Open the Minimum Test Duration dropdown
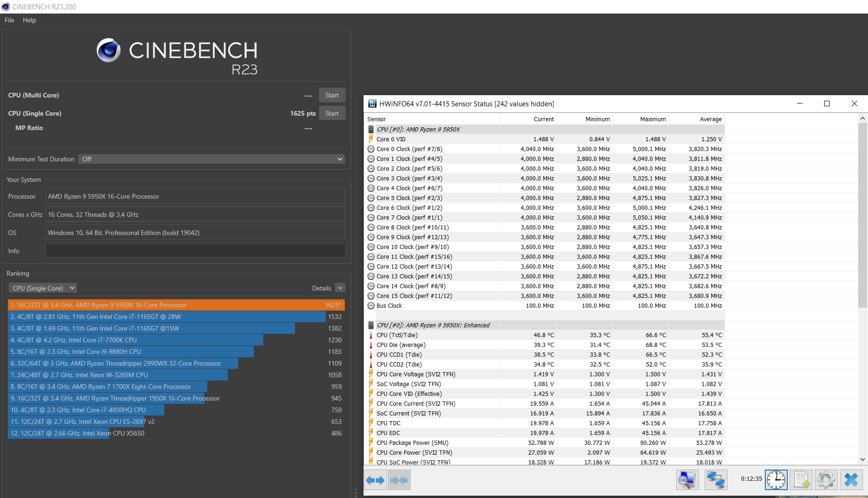868x498 pixels. pyautogui.click(x=211, y=159)
